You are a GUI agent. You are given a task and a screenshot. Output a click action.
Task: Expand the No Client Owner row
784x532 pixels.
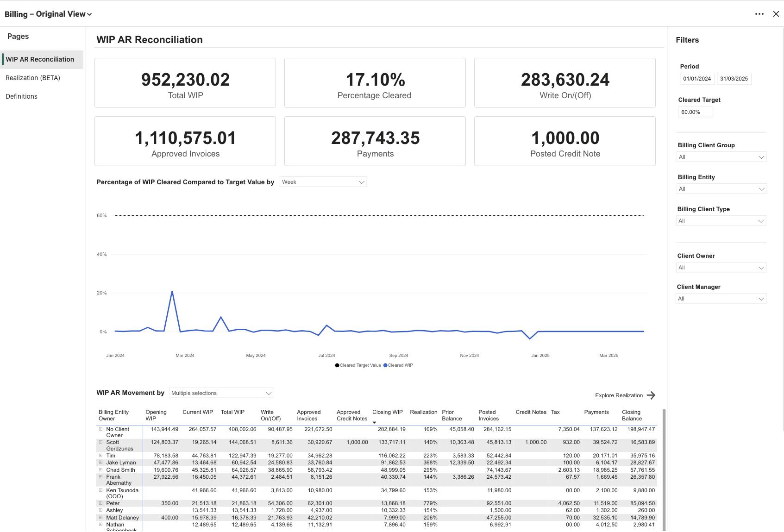(101, 429)
